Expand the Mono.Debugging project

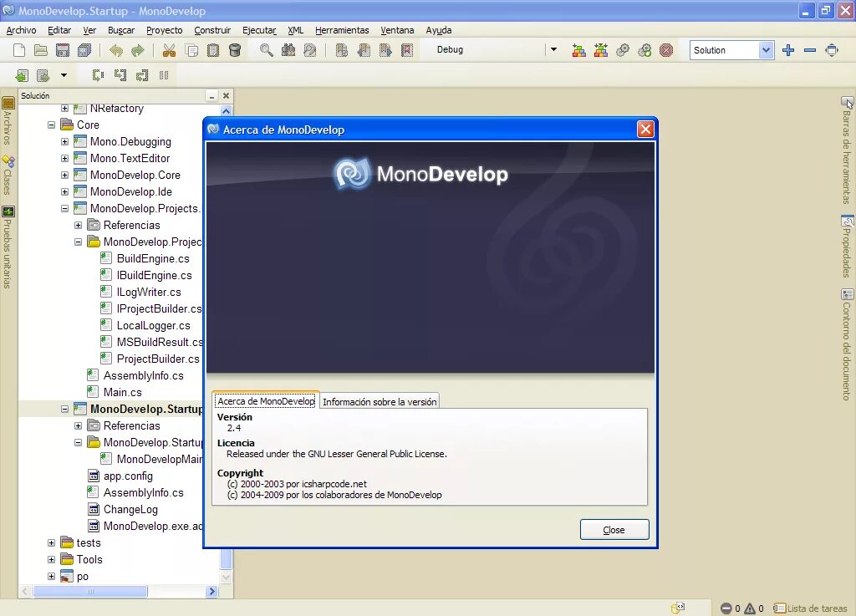tap(64, 142)
